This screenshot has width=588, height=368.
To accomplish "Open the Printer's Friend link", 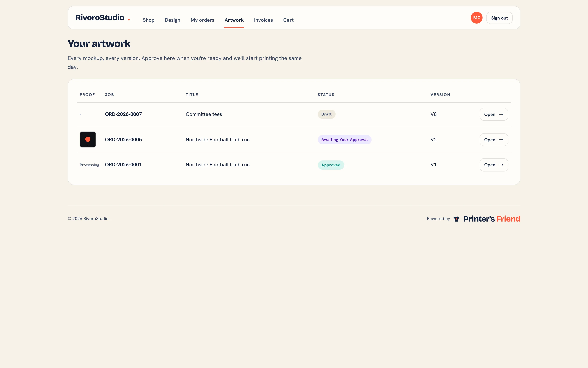I will click(x=492, y=219).
